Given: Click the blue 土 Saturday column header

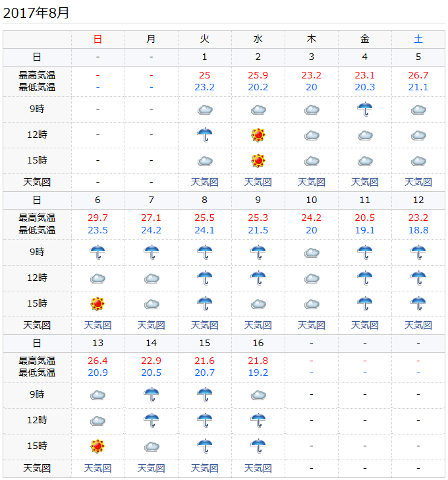Looking at the screenshot, I should (x=418, y=39).
